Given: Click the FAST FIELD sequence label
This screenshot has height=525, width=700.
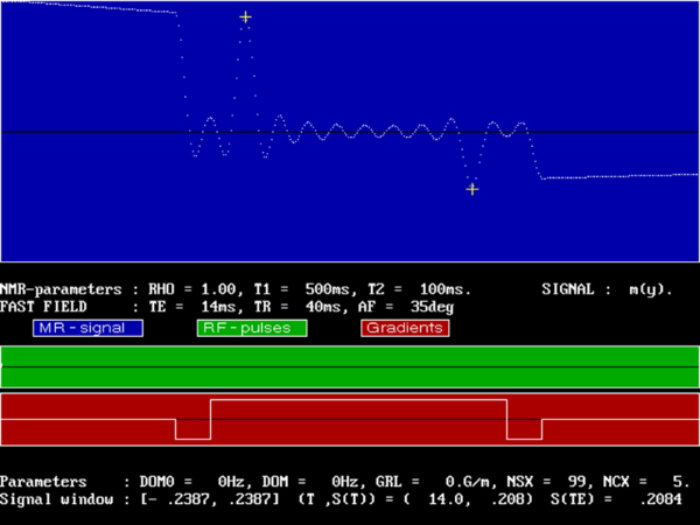Looking at the screenshot, I should click(43, 307).
